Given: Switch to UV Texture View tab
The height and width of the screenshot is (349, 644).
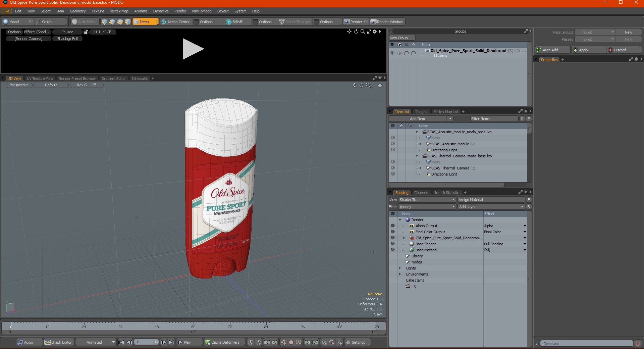Looking at the screenshot, I should [40, 79].
